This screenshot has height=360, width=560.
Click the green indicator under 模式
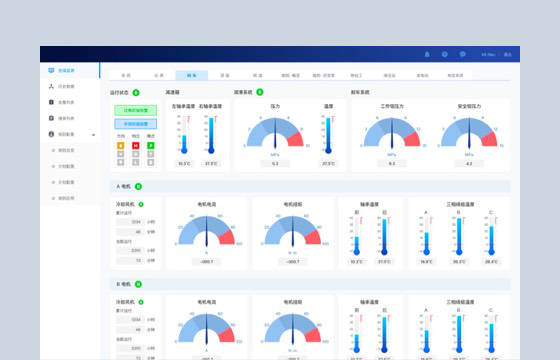(151, 146)
